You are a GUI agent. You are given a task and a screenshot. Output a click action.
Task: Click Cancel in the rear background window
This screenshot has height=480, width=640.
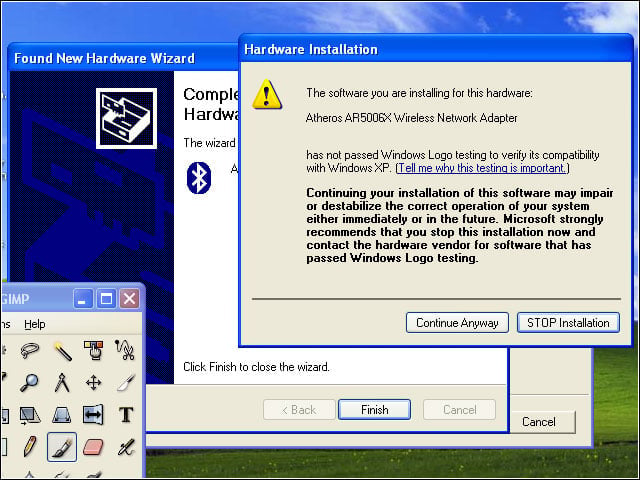click(x=539, y=422)
